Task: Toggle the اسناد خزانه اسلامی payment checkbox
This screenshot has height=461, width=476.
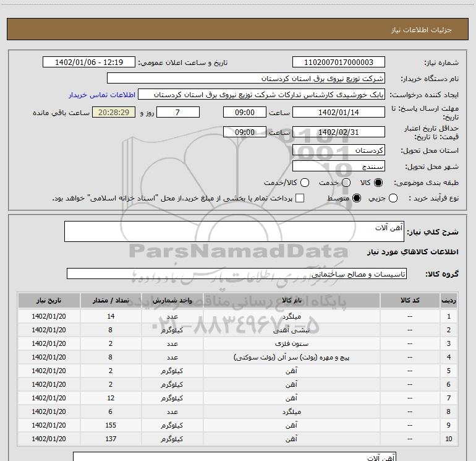Action: click(300, 198)
